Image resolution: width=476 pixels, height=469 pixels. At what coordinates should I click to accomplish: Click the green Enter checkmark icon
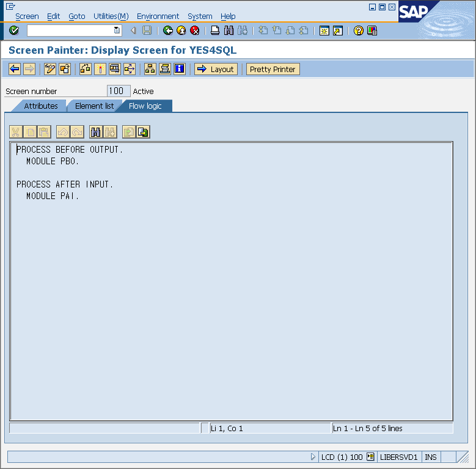click(14, 31)
